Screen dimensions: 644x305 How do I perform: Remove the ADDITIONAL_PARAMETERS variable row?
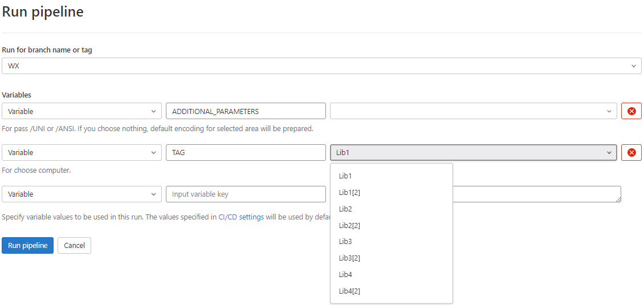631,111
